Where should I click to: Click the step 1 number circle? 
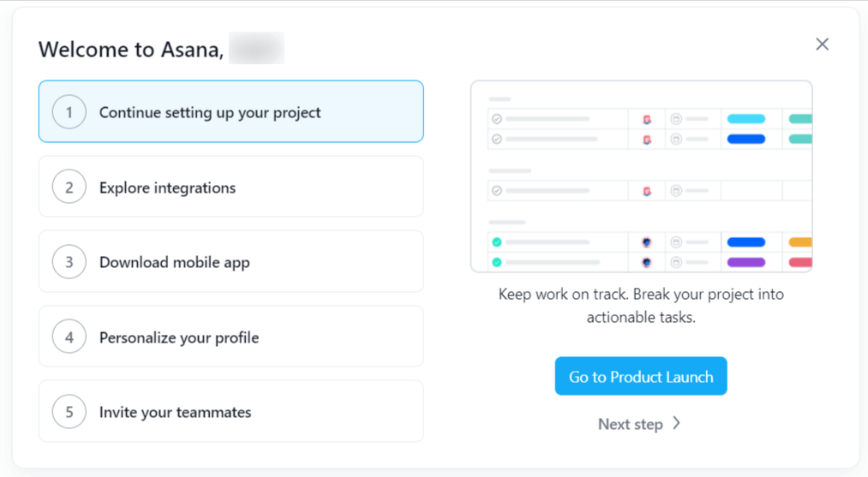pyautogui.click(x=69, y=112)
